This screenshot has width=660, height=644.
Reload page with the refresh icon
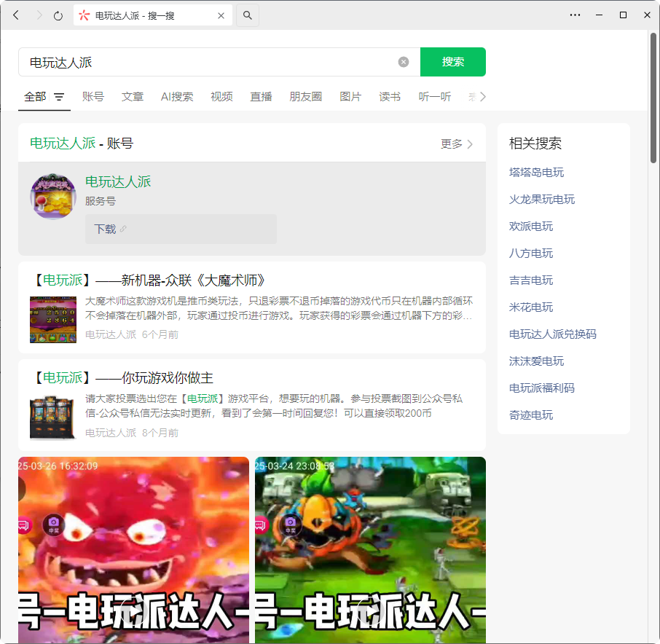(x=58, y=16)
